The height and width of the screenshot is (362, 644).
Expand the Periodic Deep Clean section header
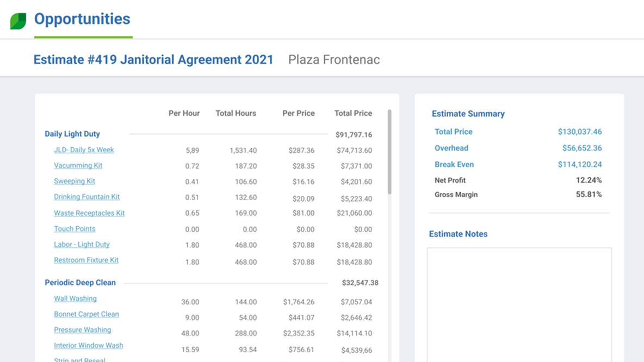pos(80,283)
